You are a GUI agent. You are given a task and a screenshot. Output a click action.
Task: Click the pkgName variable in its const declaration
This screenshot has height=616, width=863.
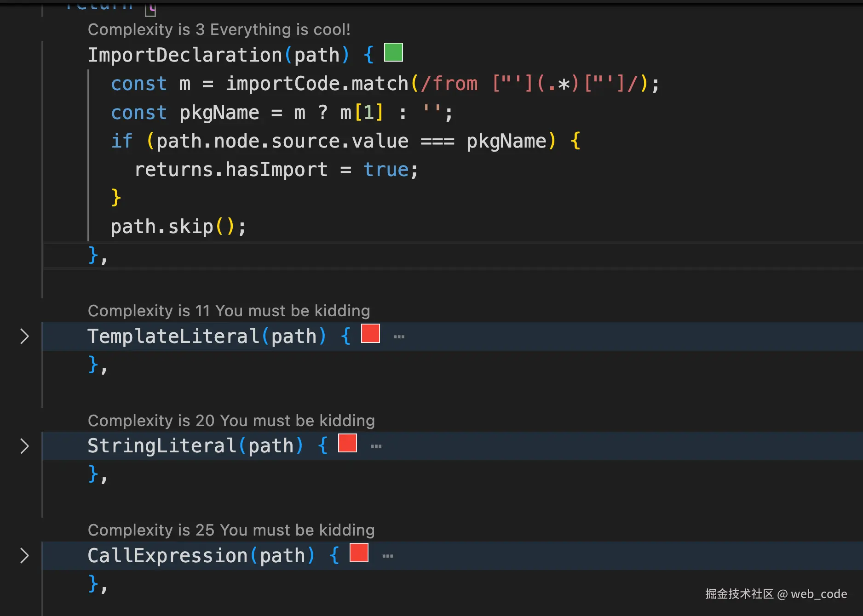pos(219,113)
